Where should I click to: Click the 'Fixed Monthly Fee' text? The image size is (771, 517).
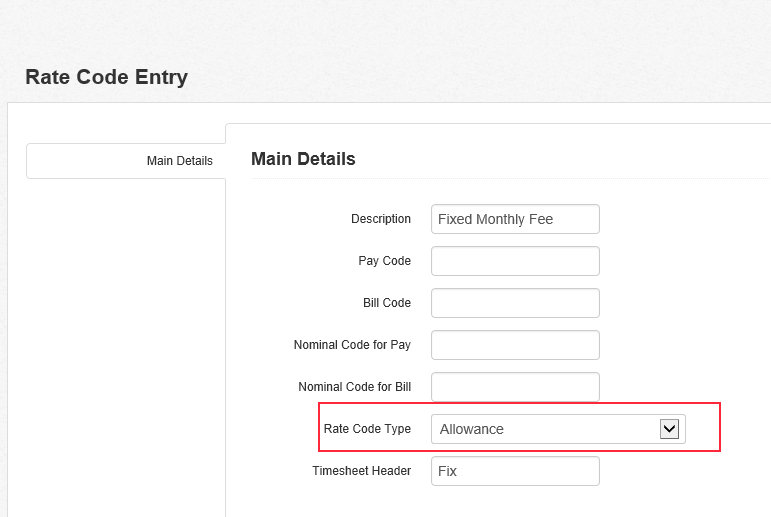[x=496, y=219]
